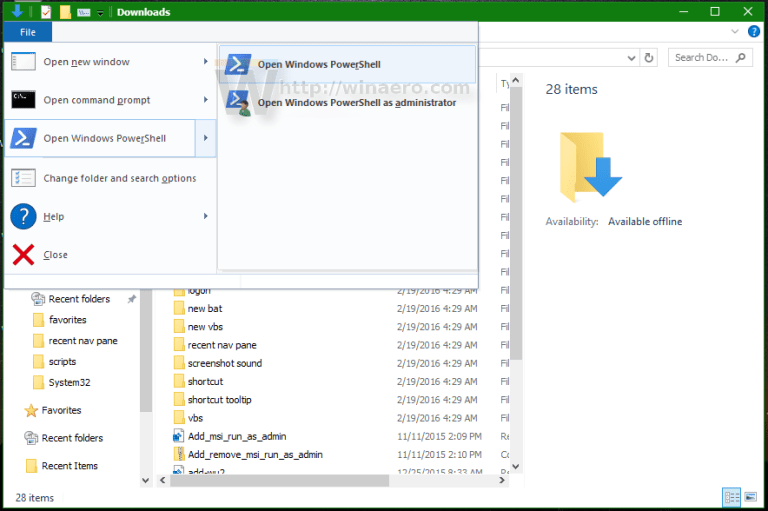The height and width of the screenshot is (511, 768).
Task: Click the Add_msi_run_as_admin registry file icon
Action: (x=179, y=437)
